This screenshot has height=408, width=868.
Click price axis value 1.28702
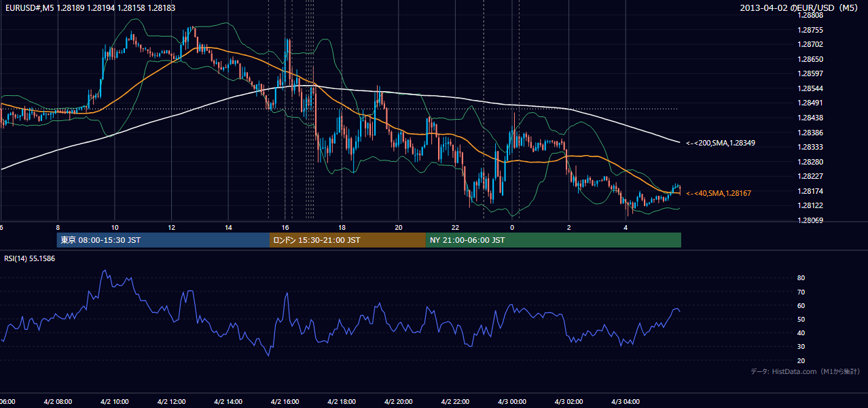[811, 44]
